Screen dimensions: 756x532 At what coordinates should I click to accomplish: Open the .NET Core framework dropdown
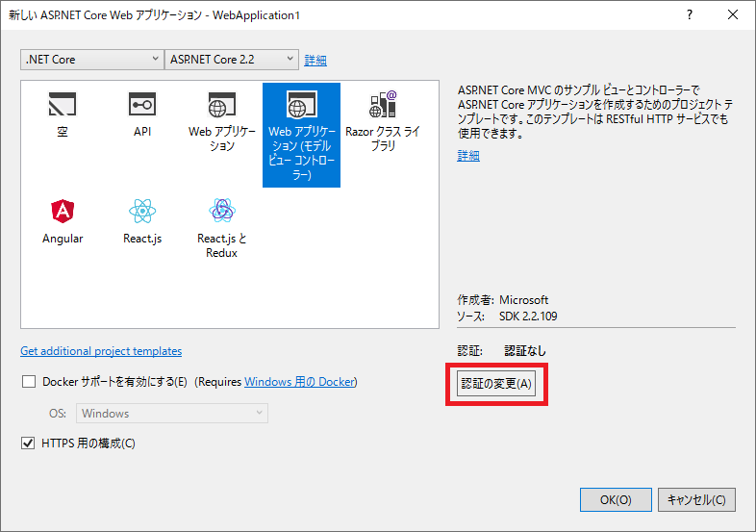click(x=92, y=60)
